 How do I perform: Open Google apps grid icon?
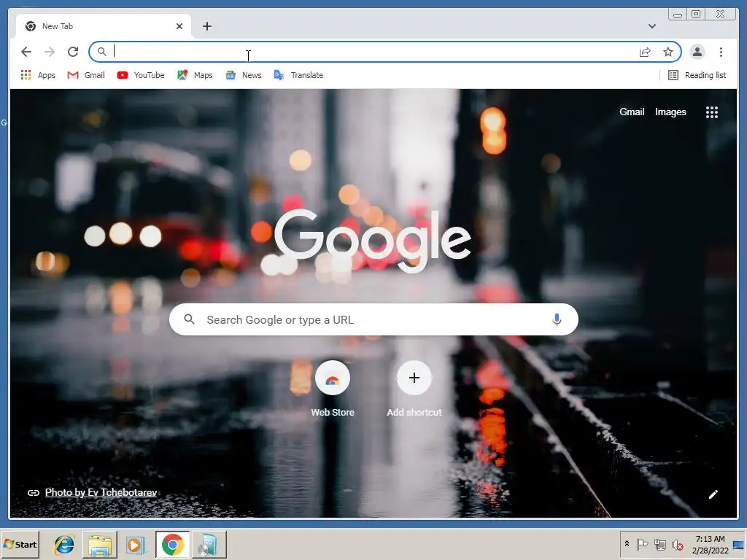click(x=712, y=112)
